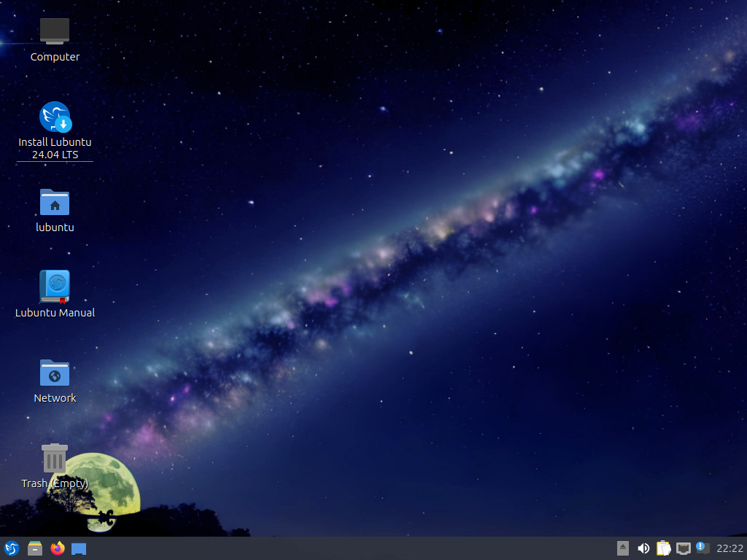Select the Lubuntu Manual desktop icon

click(55, 287)
